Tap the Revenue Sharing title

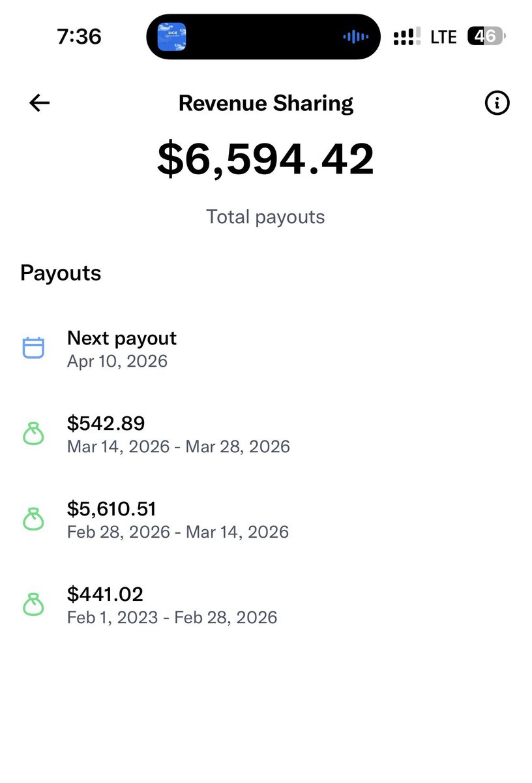coord(266,103)
